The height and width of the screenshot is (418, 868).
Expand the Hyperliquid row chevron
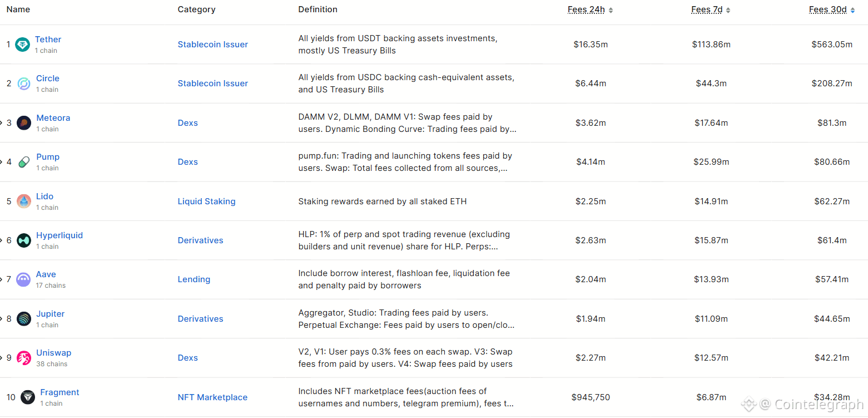(2, 240)
